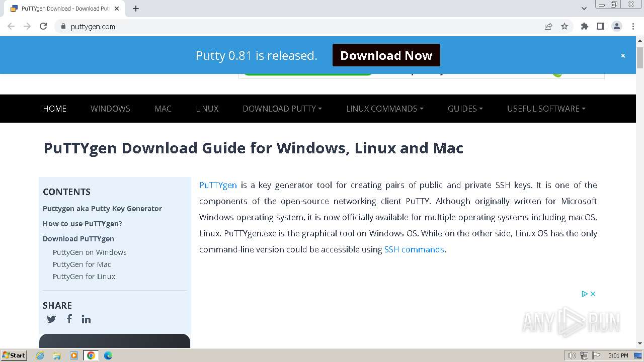Go back with the browser back arrow
Image resolution: width=644 pixels, height=362 pixels.
point(11,26)
